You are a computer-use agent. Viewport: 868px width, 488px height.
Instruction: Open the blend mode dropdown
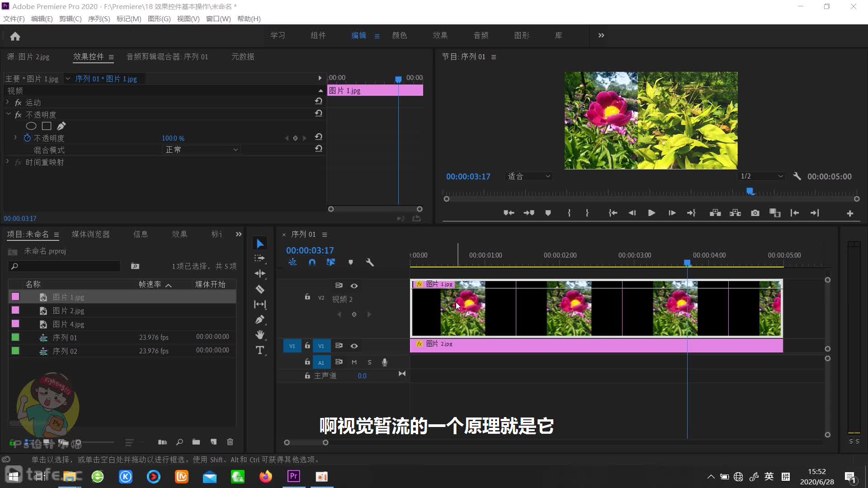[201, 150]
